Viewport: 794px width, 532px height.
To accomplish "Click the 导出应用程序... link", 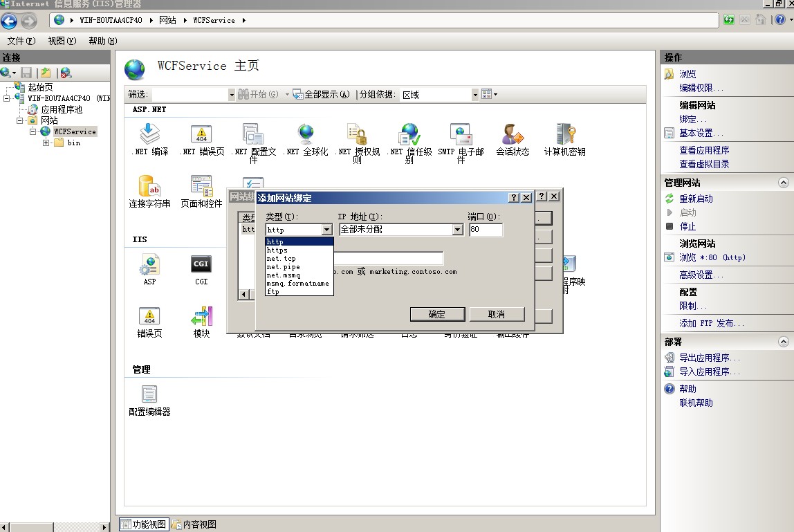I will [x=710, y=358].
